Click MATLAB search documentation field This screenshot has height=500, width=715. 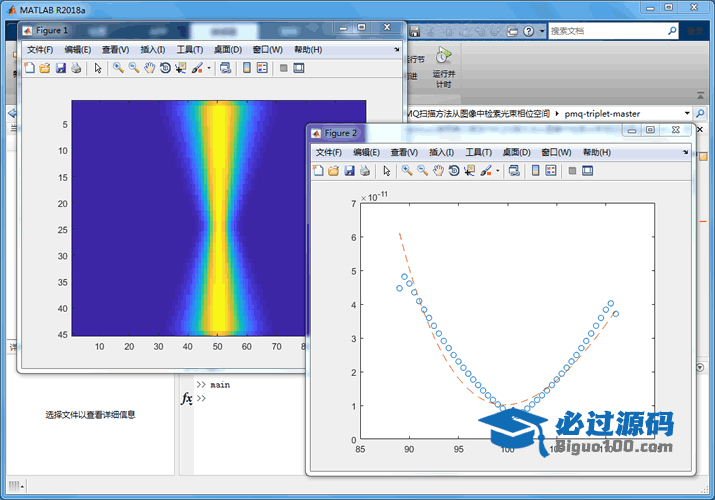(608, 31)
